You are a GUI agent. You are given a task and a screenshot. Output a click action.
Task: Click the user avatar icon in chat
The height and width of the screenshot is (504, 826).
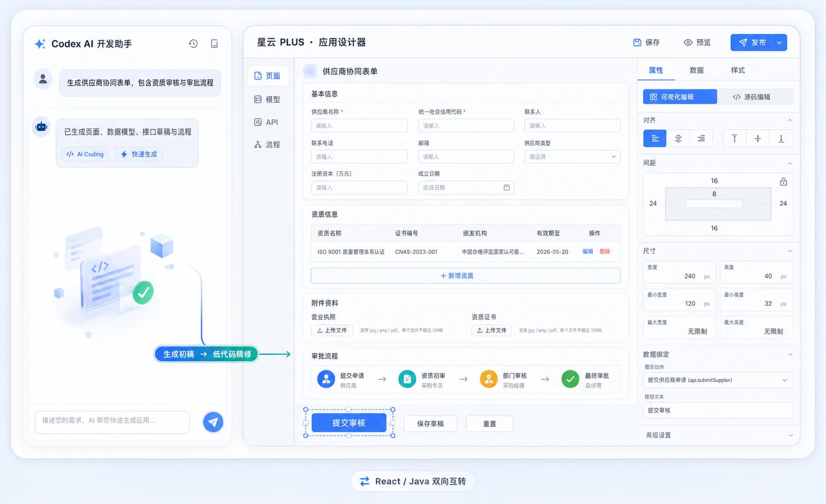tap(43, 79)
